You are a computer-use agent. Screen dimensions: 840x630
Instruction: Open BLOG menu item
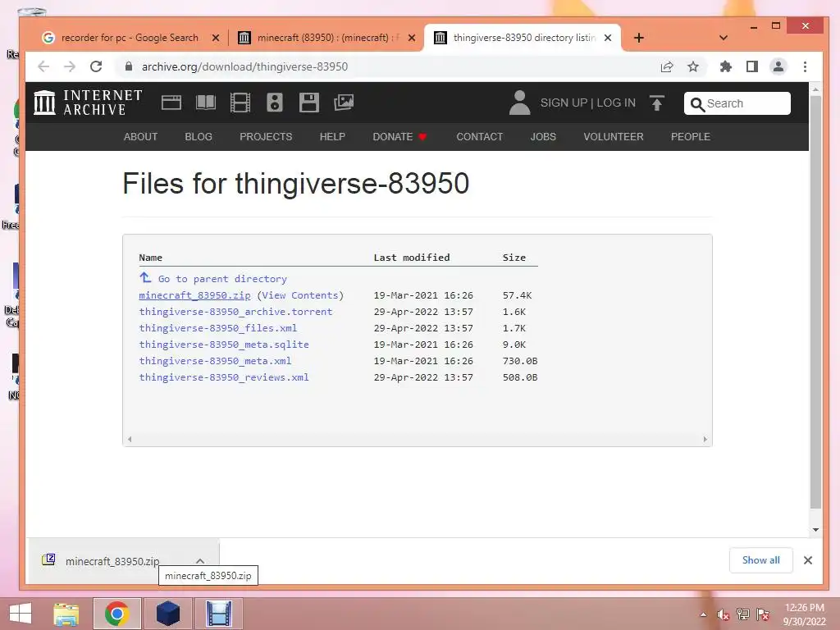[199, 137]
